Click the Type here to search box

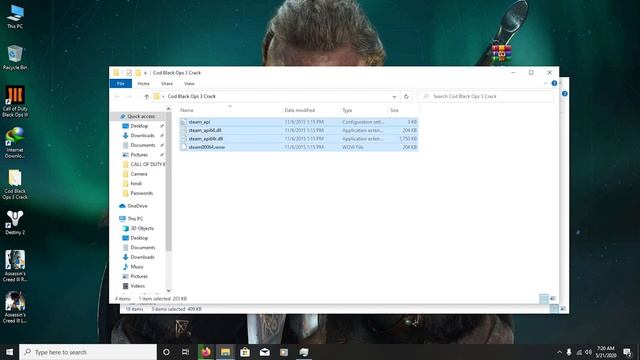click(88, 352)
